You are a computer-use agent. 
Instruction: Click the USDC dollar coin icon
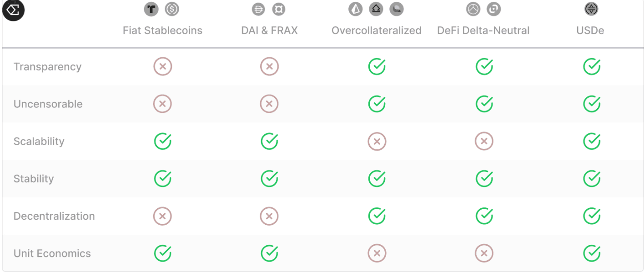[172, 9]
